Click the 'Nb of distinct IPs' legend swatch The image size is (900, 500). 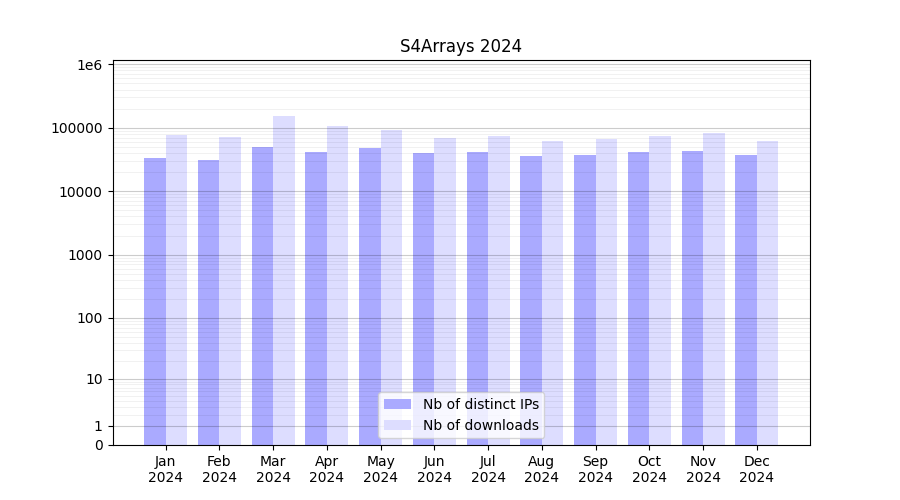(x=397, y=404)
